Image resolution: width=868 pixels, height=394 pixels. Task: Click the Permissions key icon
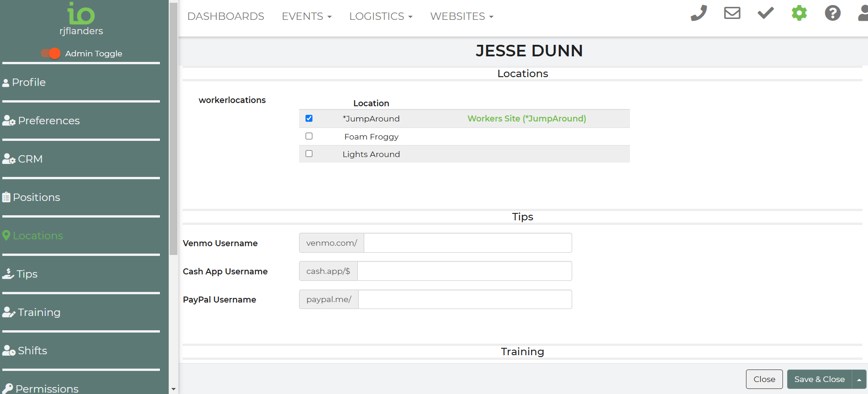click(x=7, y=389)
